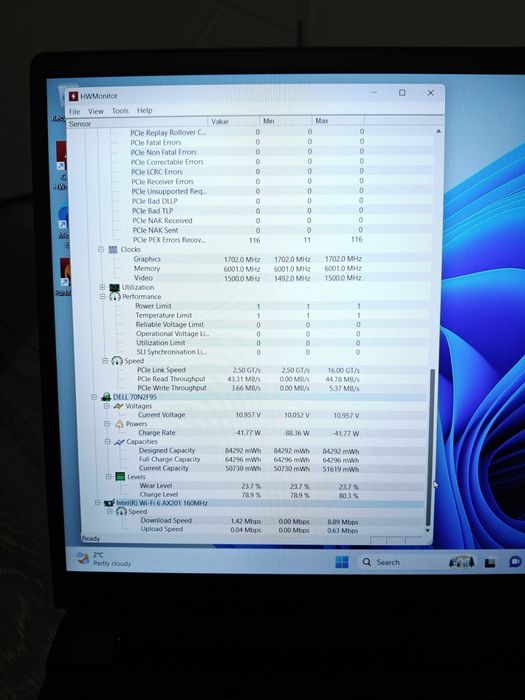
Task: Collapse the DELL 70N2F95 battery node
Action: (x=94, y=396)
